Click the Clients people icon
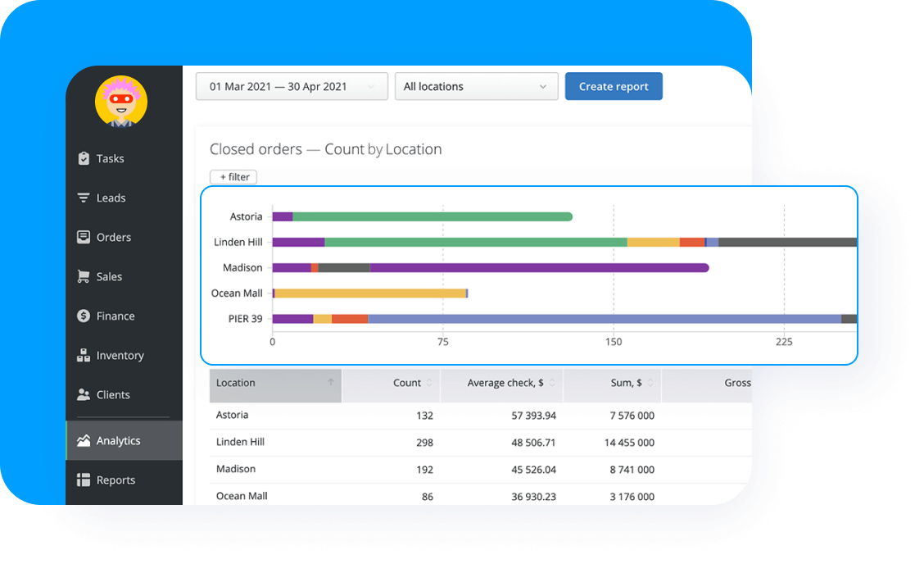Screen dimensions: 924x564 tap(84, 394)
